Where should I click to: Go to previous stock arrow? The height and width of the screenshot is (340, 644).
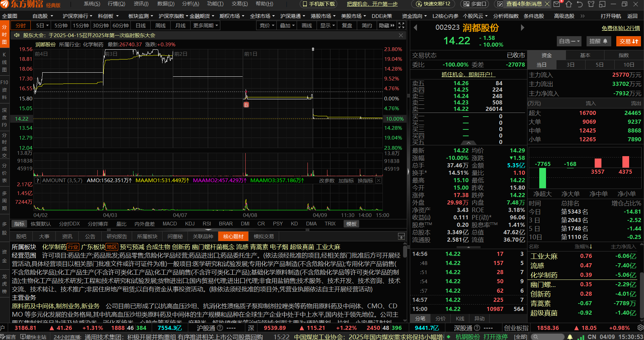pyautogui.click(x=416, y=28)
